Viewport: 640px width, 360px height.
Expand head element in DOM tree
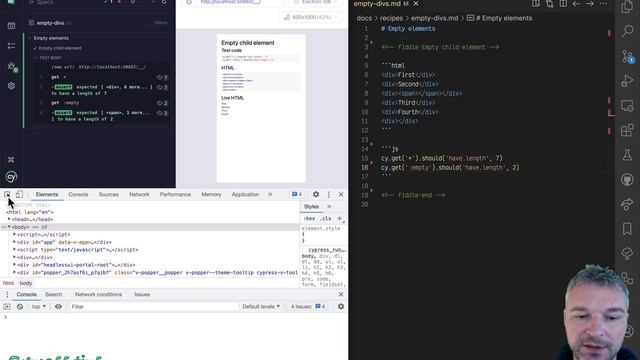click(9, 219)
